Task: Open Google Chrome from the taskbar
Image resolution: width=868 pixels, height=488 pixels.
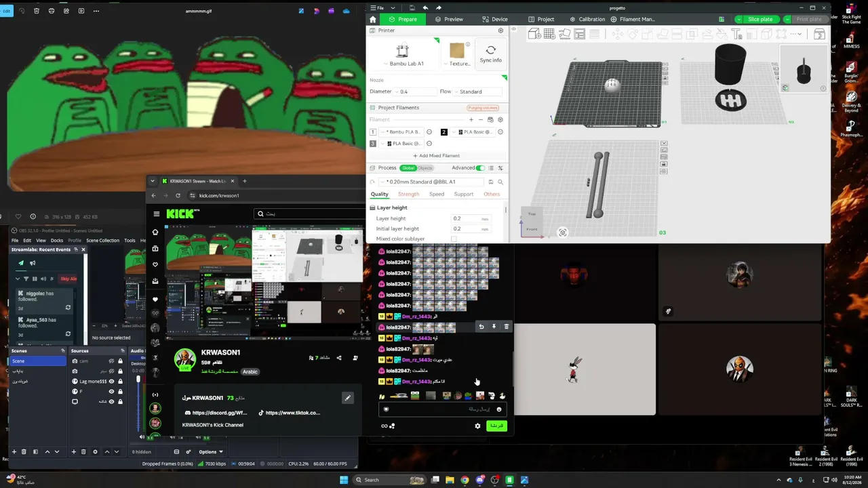Action: 465,480
